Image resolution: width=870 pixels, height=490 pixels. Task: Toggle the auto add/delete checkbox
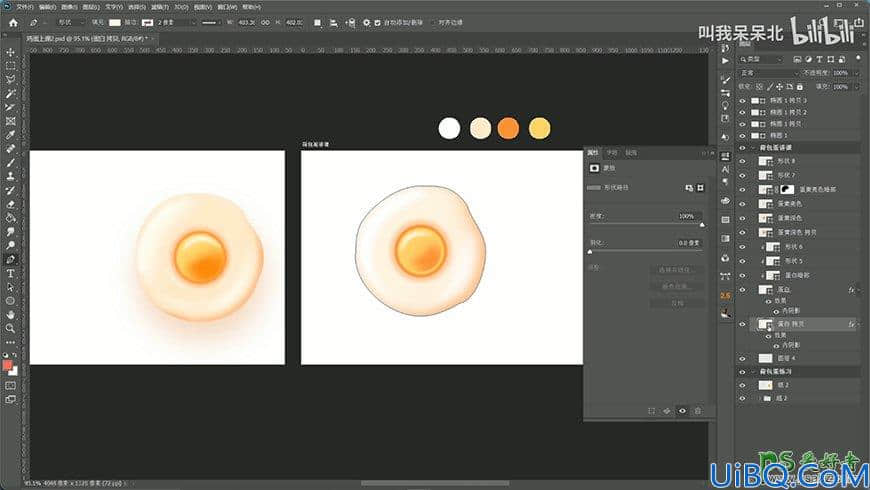(x=377, y=23)
